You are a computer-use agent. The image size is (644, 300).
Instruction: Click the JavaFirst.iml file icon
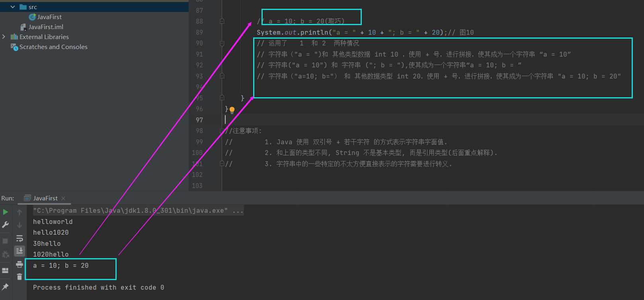click(23, 27)
